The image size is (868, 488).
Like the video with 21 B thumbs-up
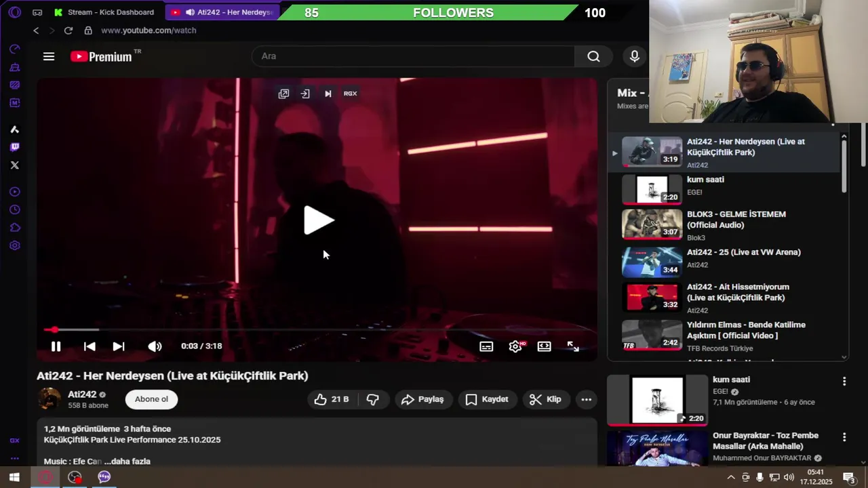[x=332, y=399]
